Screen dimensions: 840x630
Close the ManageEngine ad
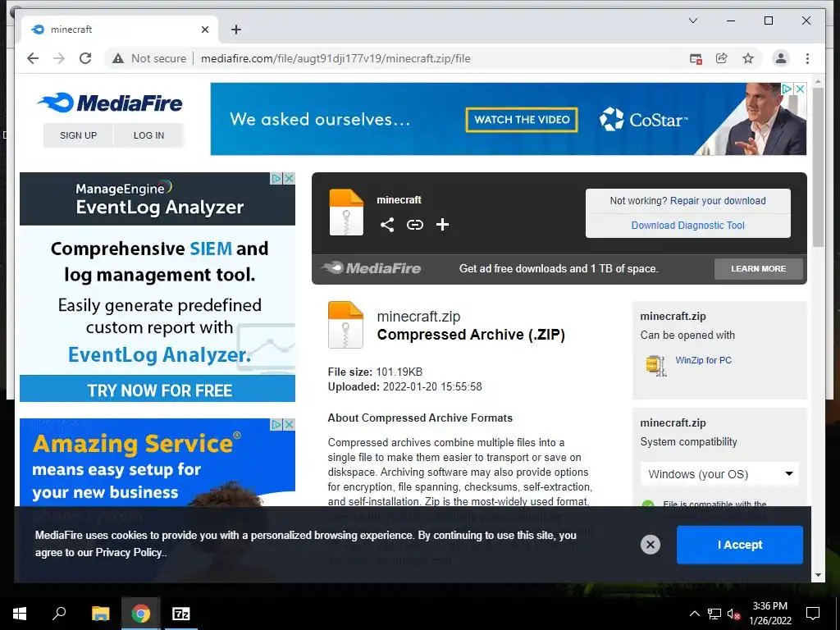click(x=290, y=178)
